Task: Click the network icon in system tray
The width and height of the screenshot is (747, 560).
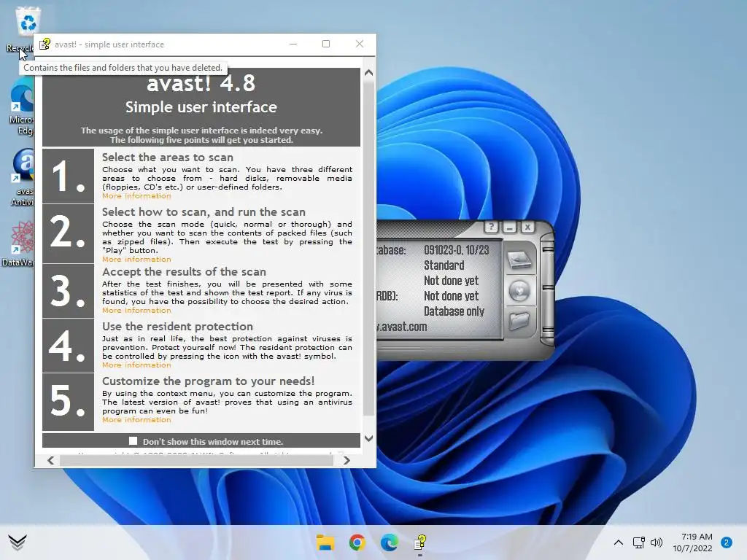Action: pos(638,542)
